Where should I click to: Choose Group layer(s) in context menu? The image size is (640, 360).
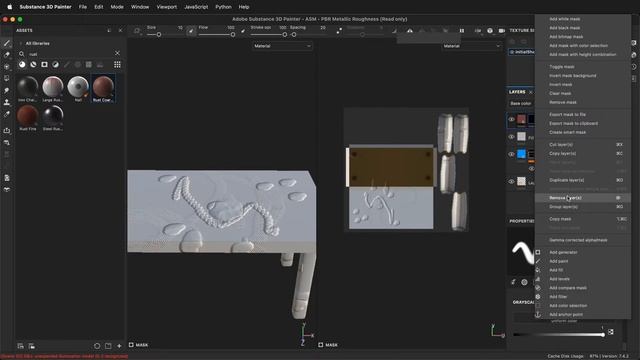coord(583,207)
